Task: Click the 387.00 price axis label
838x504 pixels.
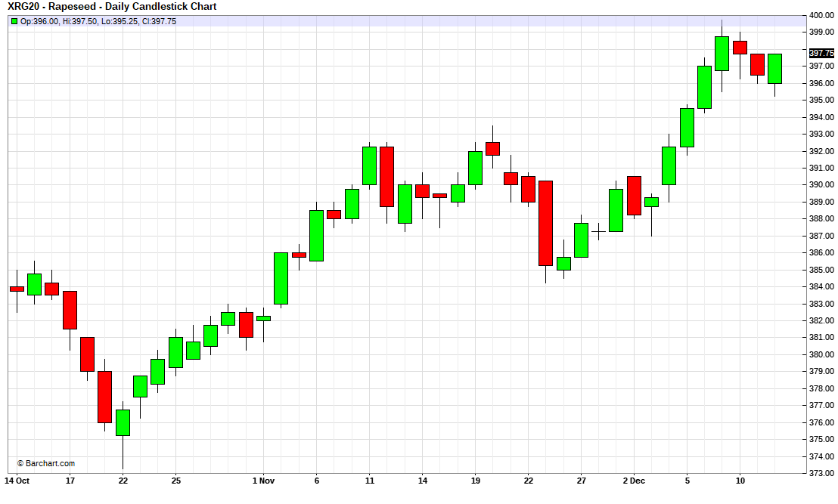Action: pos(821,236)
